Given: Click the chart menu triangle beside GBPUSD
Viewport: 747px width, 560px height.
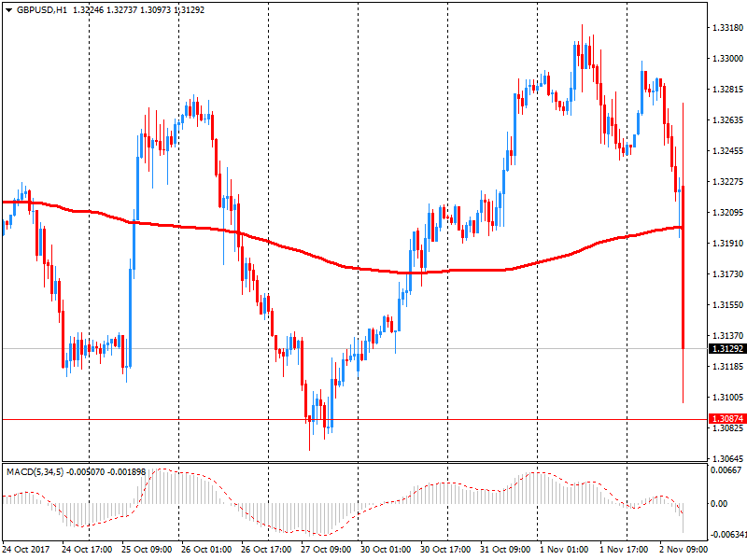Looking at the screenshot, I should pos(8,10).
